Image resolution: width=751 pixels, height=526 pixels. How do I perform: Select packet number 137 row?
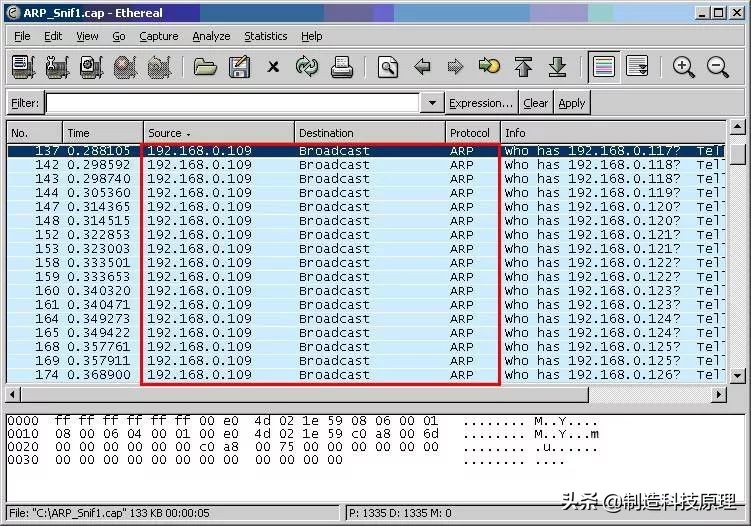[366, 151]
